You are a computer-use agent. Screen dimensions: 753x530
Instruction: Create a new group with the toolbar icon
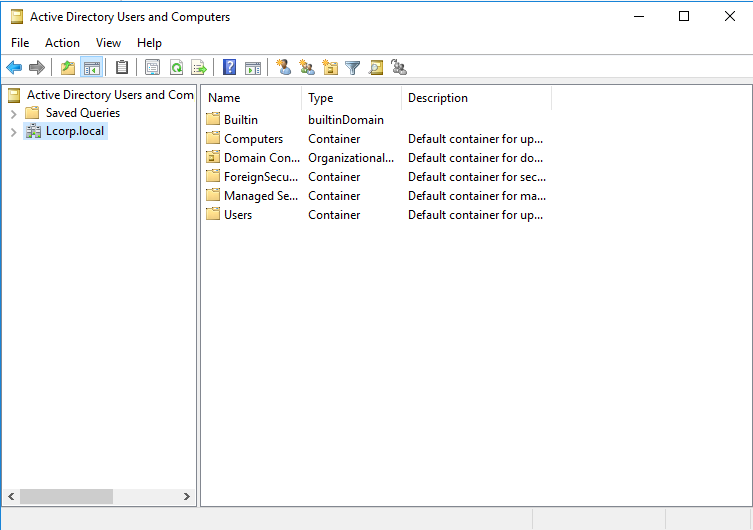point(307,67)
